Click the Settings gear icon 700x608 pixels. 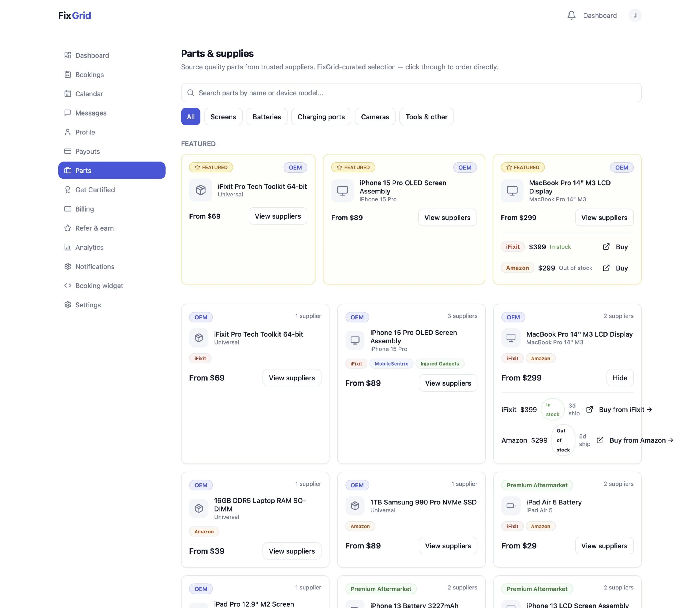click(68, 305)
